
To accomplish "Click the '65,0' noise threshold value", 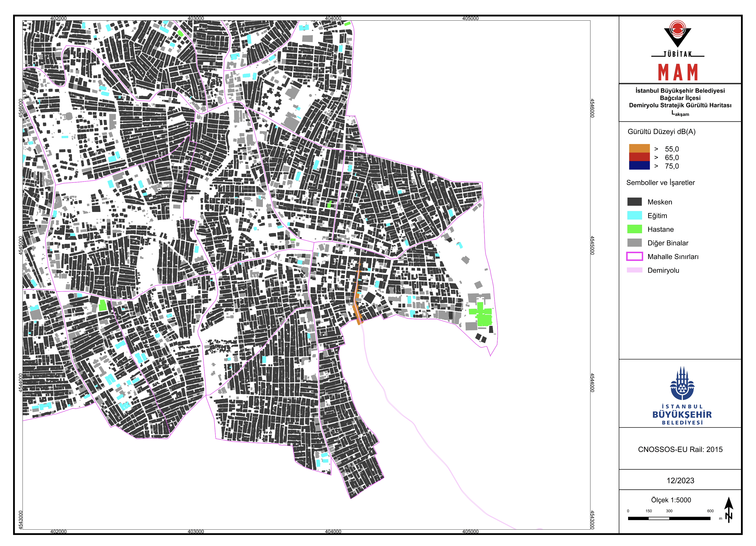I will coord(672,158).
